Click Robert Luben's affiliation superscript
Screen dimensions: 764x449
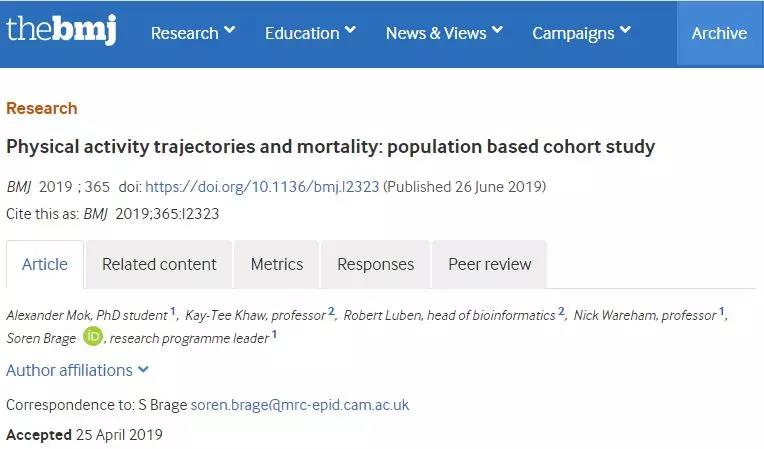pos(562,312)
